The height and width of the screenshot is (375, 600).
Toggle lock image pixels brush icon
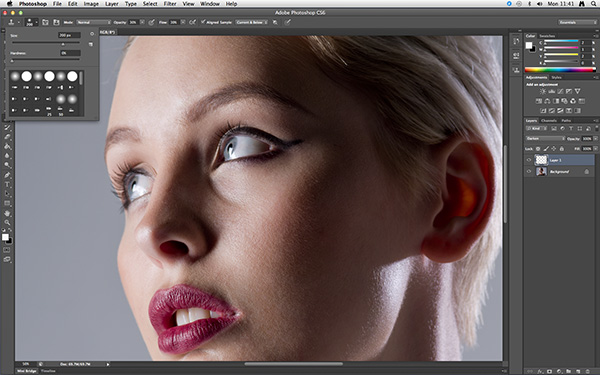[x=546, y=148]
